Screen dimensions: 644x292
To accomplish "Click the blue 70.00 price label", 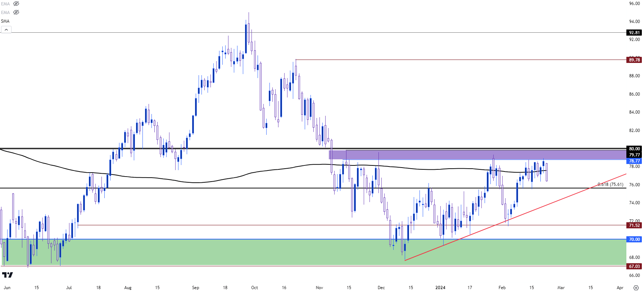I will [634, 239].
